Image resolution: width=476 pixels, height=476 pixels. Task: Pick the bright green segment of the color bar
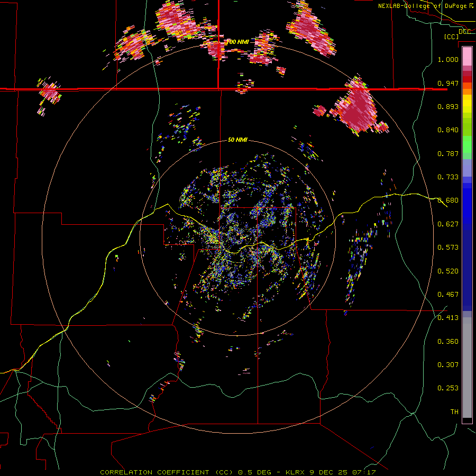click(x=467, y=144)
